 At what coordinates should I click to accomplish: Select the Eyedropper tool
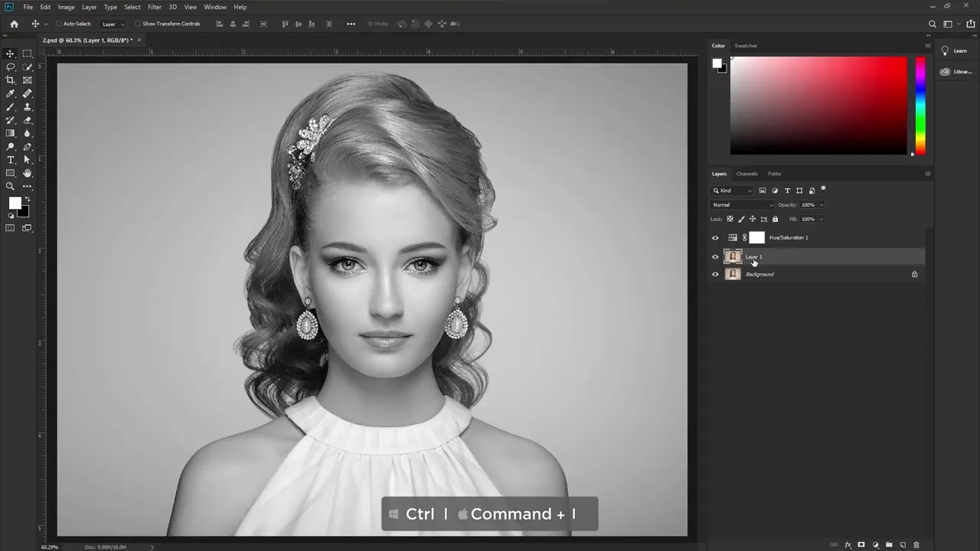[x=11, y=93]
